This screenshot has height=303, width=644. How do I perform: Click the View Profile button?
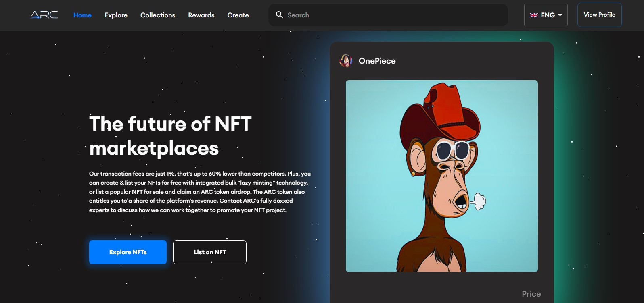pyautogui.click(x=600, y=15)
